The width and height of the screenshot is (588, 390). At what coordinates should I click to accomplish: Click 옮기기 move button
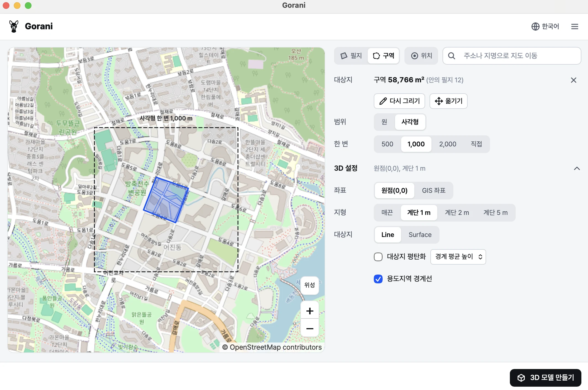point(449,101)
